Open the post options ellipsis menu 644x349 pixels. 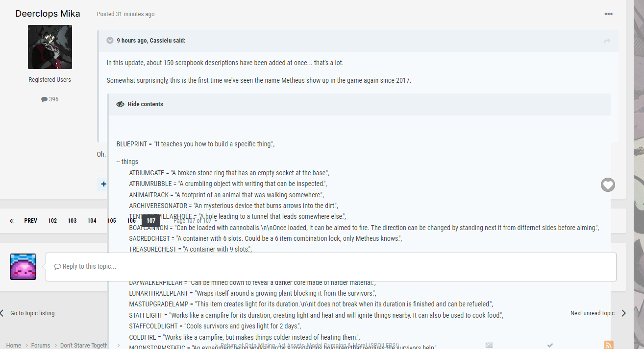(x=608, y=14)
